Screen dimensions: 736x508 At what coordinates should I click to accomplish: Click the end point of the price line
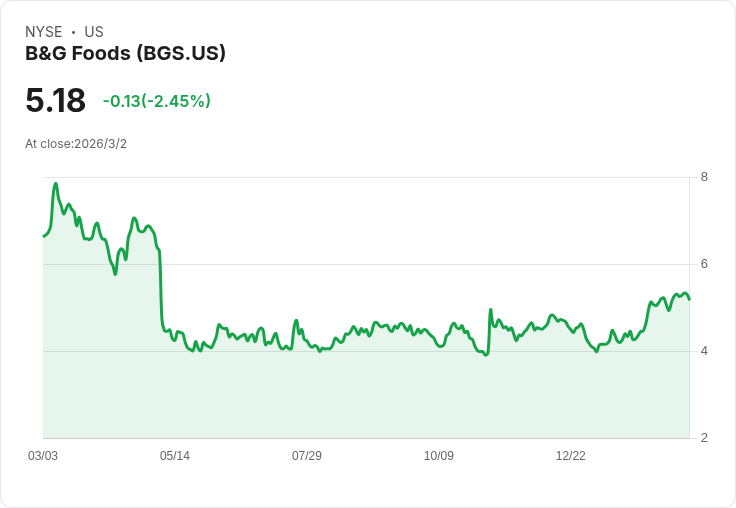(x=689, y=299)
